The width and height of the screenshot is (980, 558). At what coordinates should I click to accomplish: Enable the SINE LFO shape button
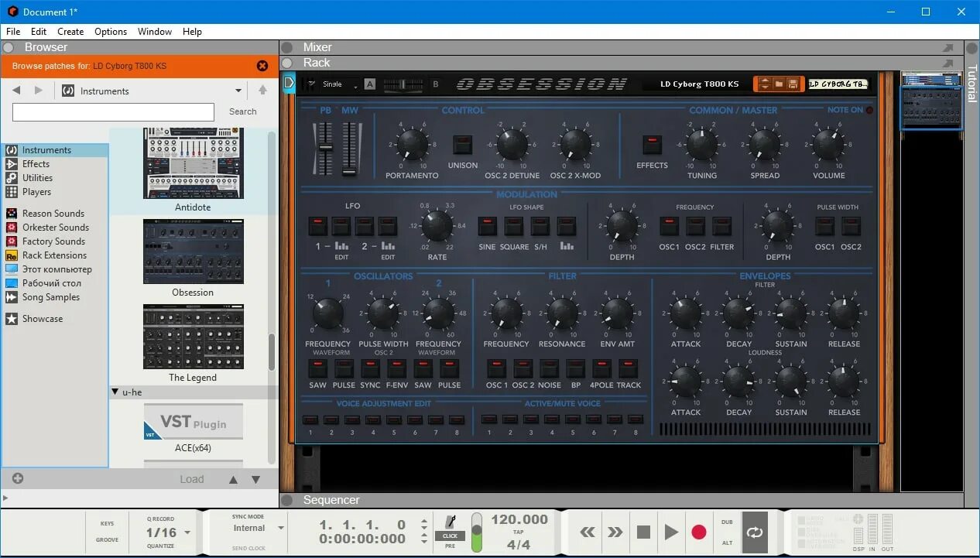click(x=487, y=226)
